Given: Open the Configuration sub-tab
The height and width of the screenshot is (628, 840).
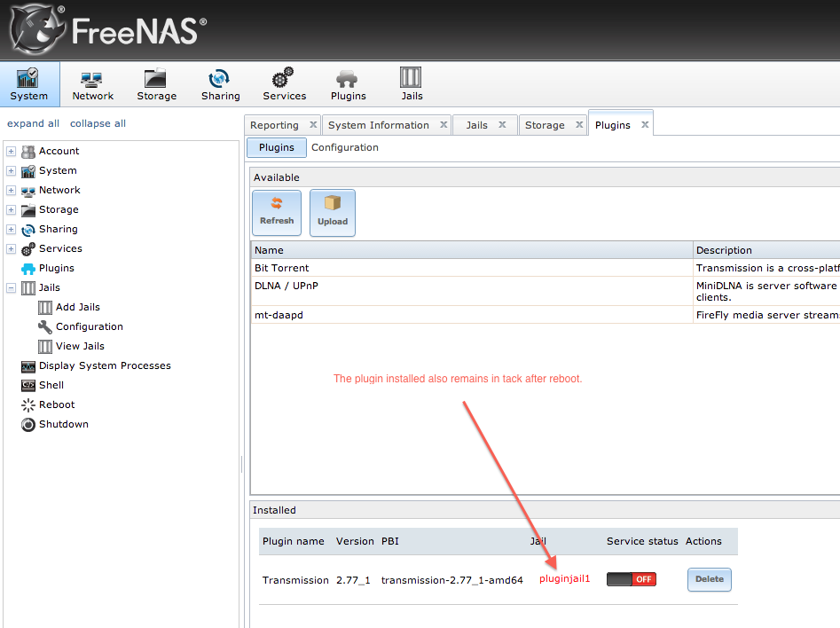Looking at the screenshot, I should (345, 147).
